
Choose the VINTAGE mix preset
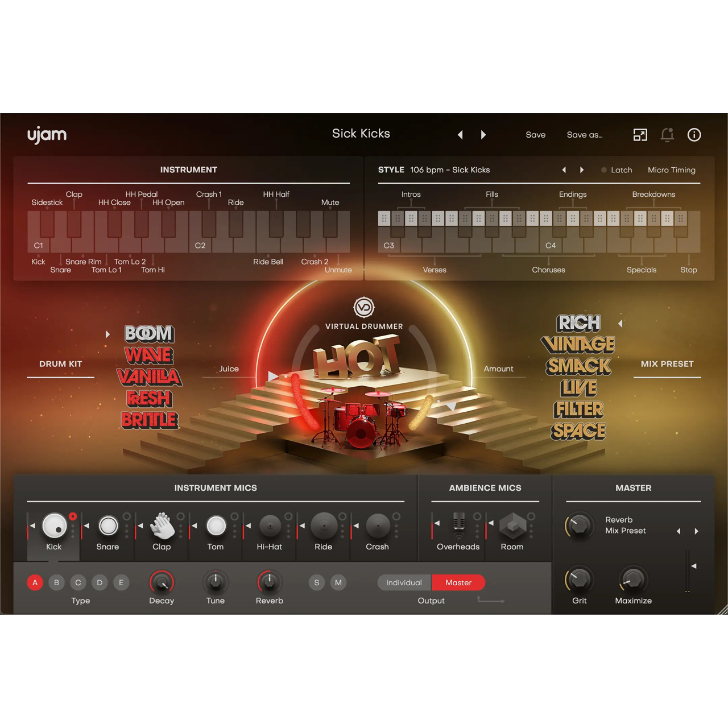pos(578,345)
